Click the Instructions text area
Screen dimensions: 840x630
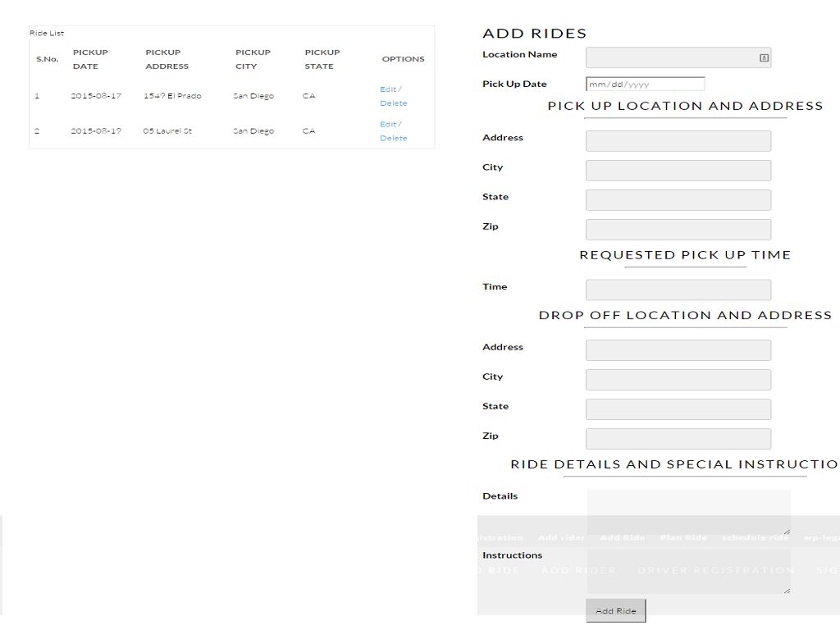[x=687, y=571]
